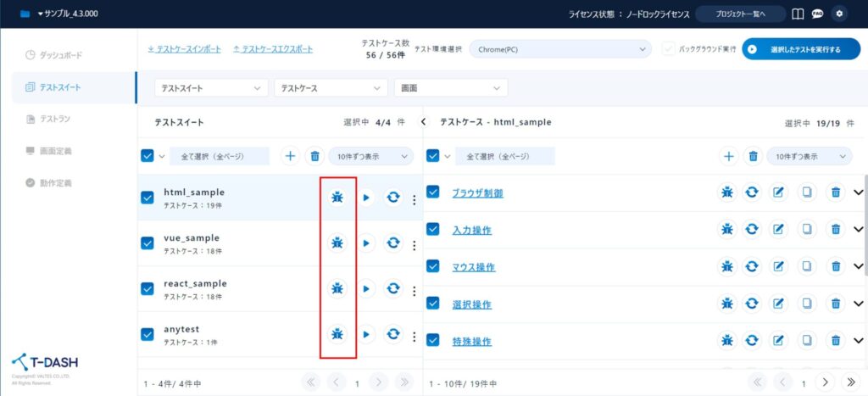Click the edit icon for ブラウザ制御 test case
868x396 pixels.
point(779,192)
